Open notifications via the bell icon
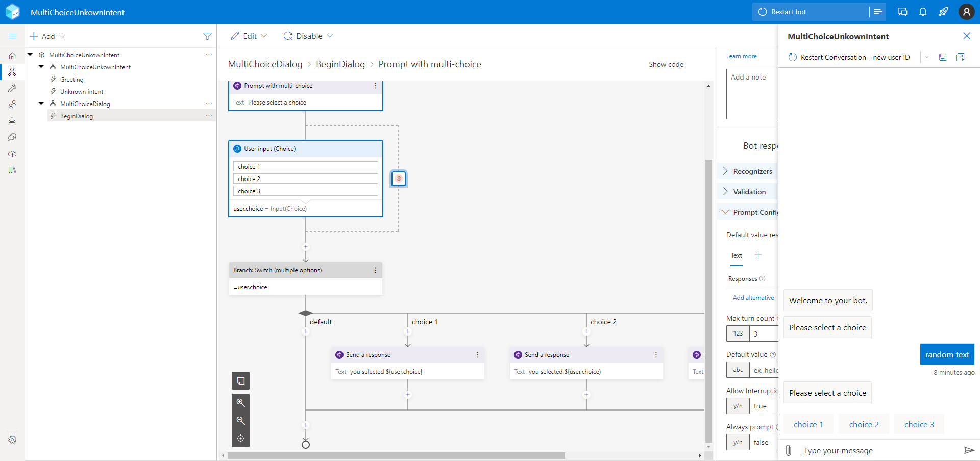 (922, 12)
